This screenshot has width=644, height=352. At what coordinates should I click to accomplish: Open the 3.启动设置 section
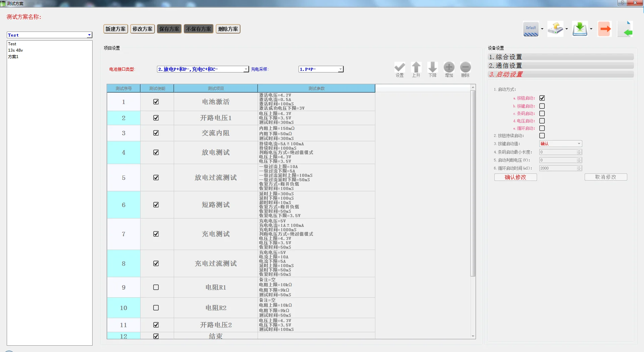click(561, 74)
